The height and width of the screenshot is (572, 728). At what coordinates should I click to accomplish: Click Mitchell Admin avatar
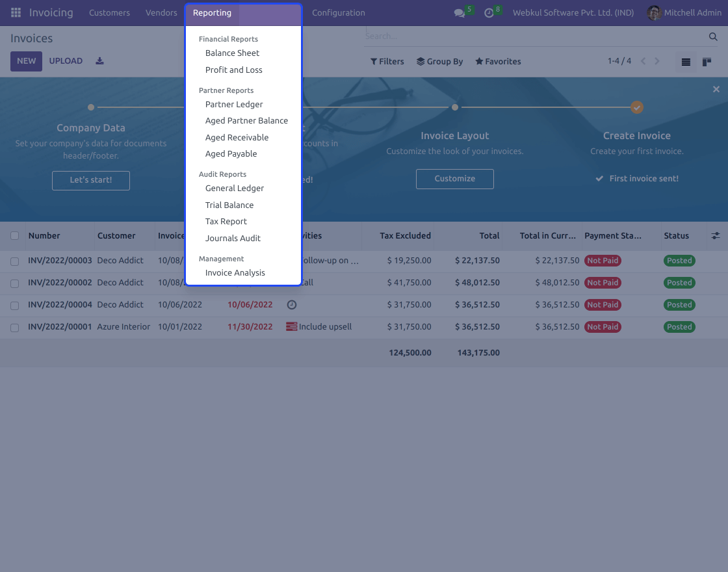654,12
